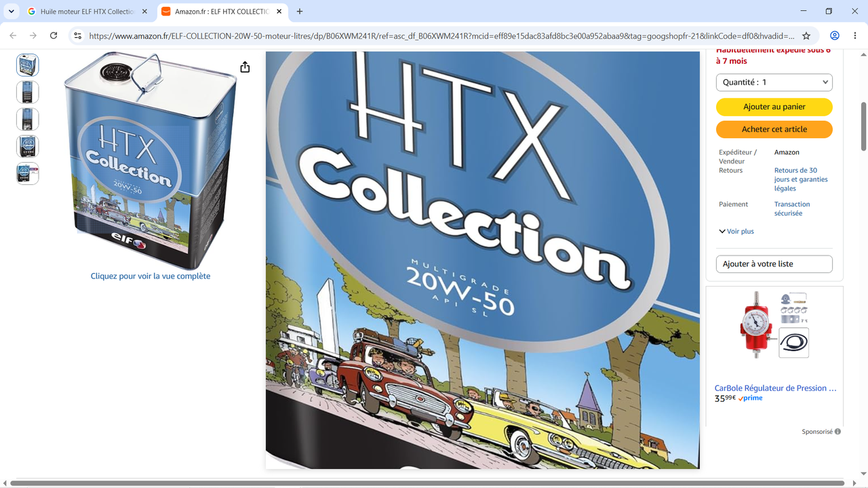
Task: Click the address bar URL
Action: [441, 36]
